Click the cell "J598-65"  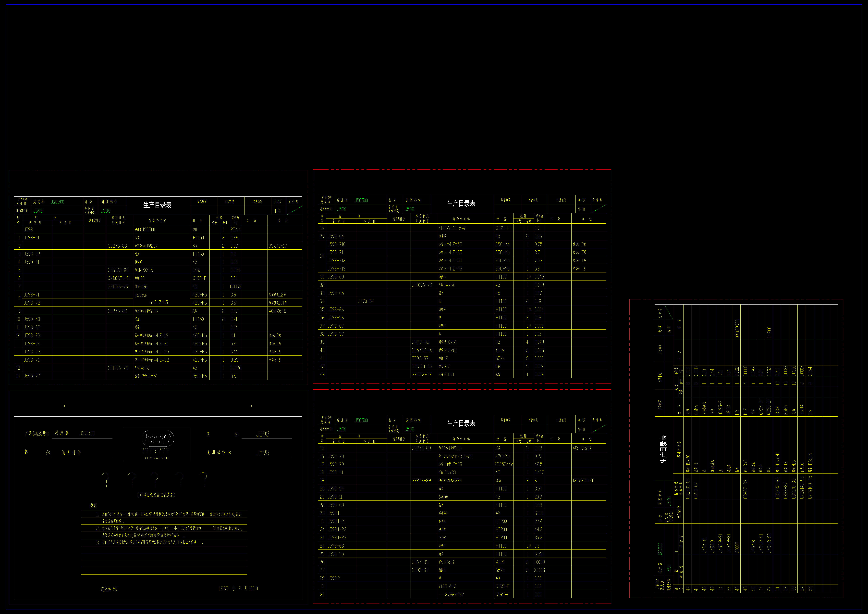[x=336, y=293]
